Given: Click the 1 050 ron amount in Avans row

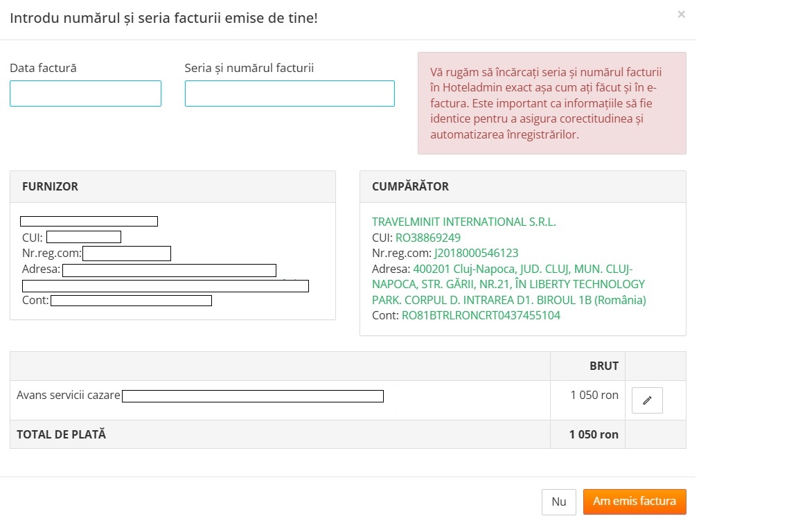Looking at the screenshot, I should tap(594, 396).
